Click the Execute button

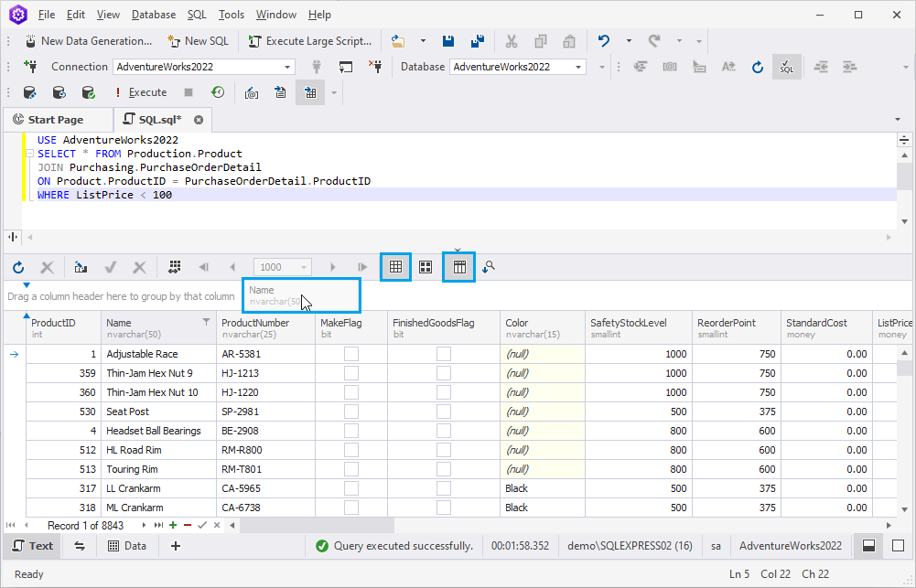click(x=141, y=92)
